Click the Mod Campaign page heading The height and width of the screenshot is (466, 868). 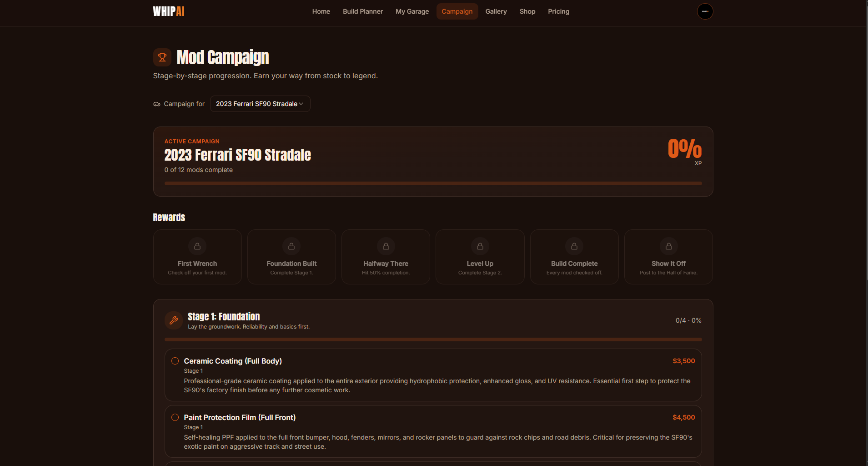(x=223, y=57)
